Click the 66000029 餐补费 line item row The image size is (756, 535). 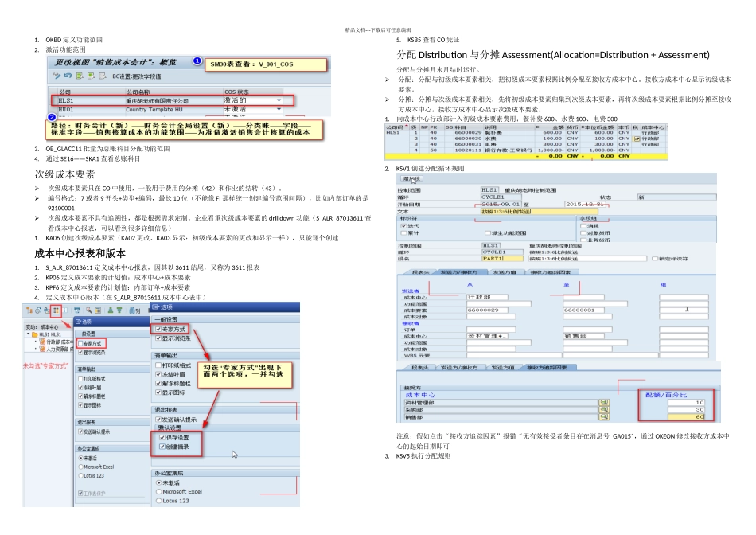[x=525, y=132]
